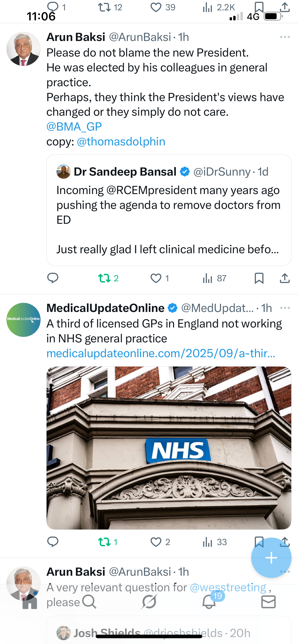Like the MedicalUpdateOnline NHS tweet
Screen dimensions: 298x644
pyautogui.click(x=156, y=542)
